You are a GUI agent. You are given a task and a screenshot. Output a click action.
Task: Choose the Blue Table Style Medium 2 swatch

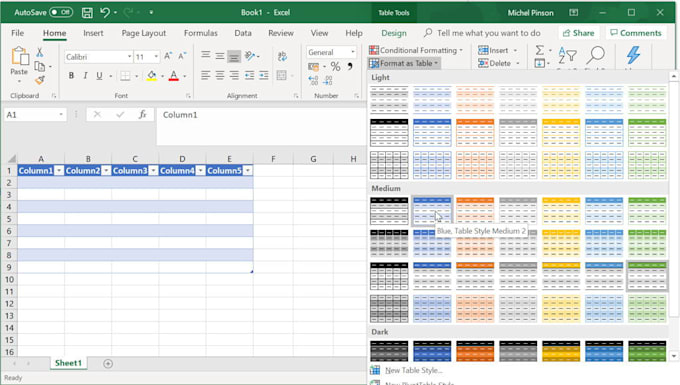click(432, 210)
